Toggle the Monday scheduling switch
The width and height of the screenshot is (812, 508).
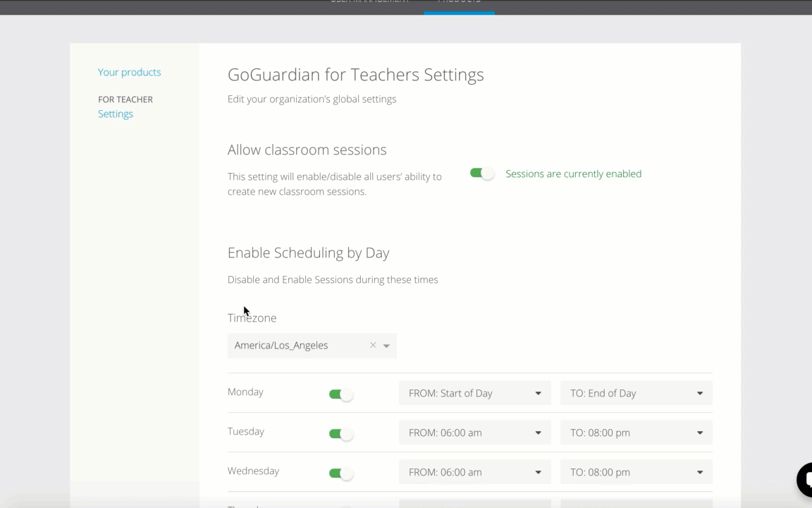[x=340, y=394]
